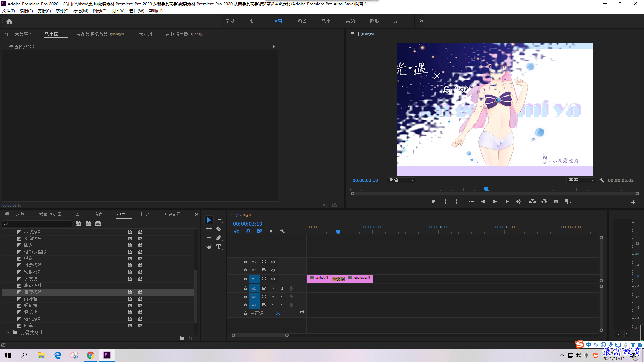Viewport: 644px width, 362px height.
Task: Open guangyu sequence panel menu
Action: pos(256,215)
